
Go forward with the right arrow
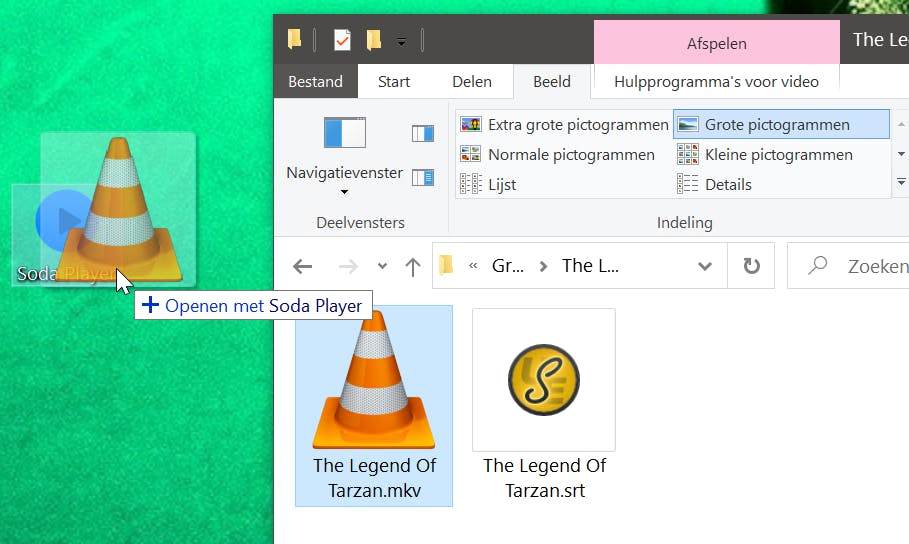[x=348, y=266]
